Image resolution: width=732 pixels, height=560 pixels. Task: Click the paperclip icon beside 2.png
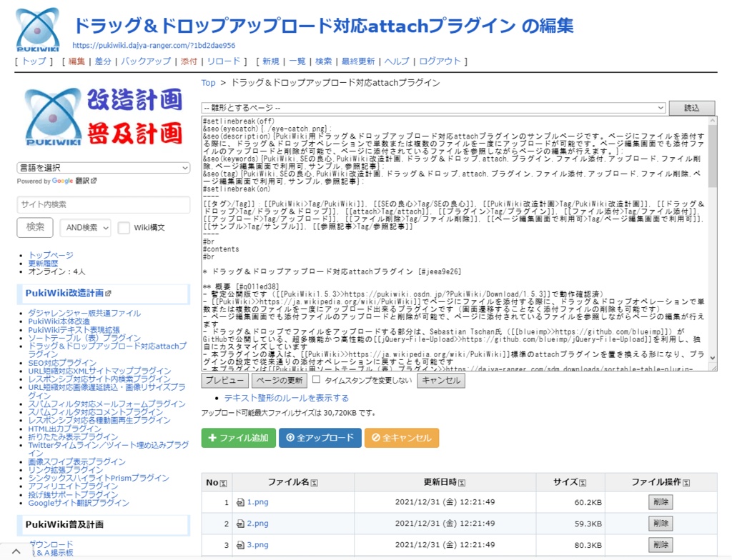(x=239, y=524)
